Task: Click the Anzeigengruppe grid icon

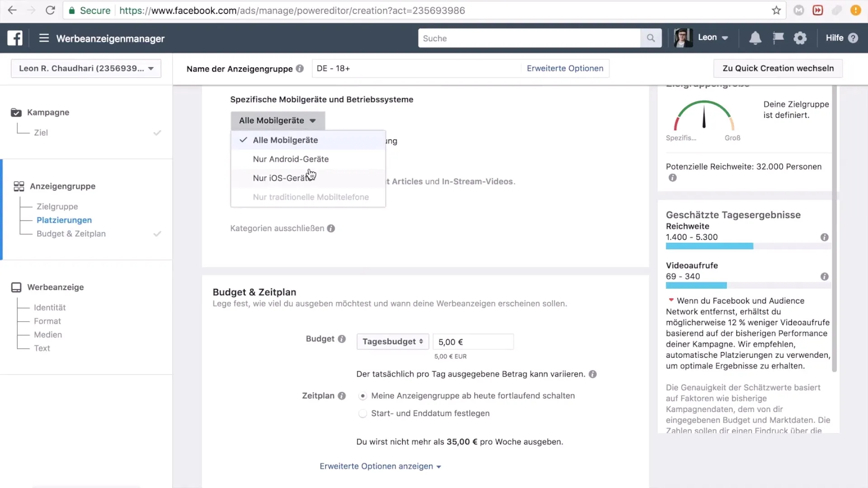Action: (x=19, y=186)
